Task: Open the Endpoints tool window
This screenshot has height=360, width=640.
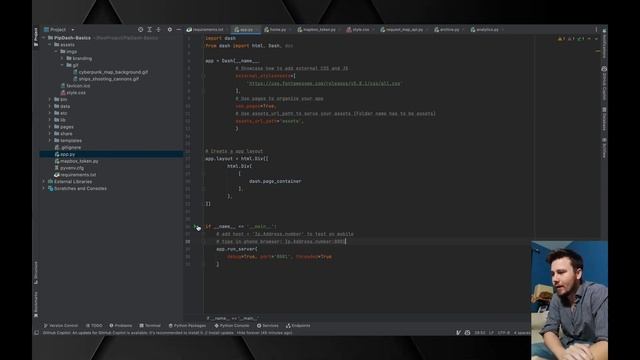Action: click(x=298, y=325)
